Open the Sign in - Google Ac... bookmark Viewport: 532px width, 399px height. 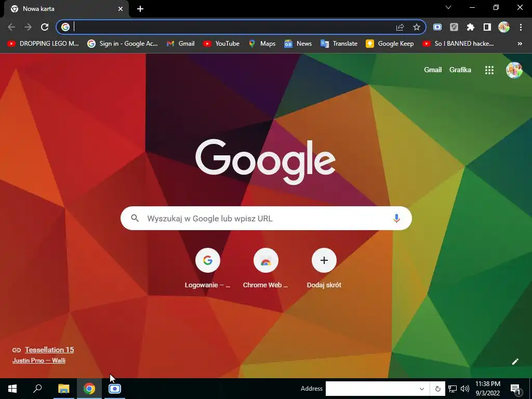123,44
